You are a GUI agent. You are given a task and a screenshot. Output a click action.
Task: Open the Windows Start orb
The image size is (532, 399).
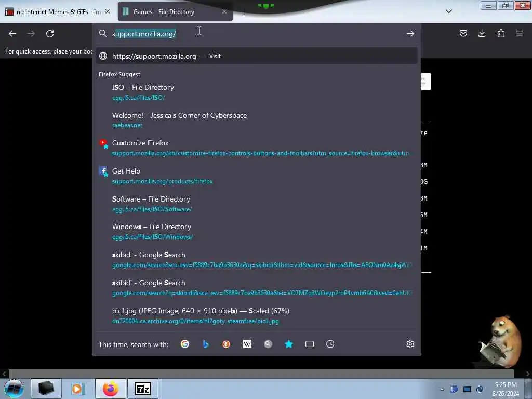pos(14,389)
